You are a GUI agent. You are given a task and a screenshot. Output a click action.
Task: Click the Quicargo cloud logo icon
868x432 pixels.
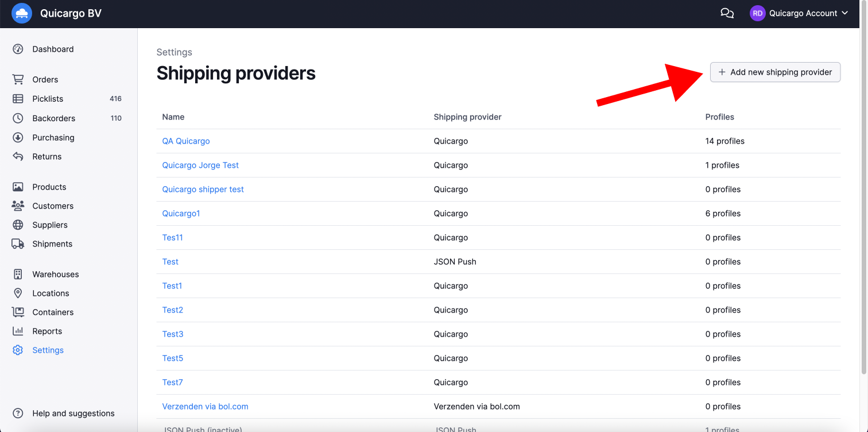22,13
